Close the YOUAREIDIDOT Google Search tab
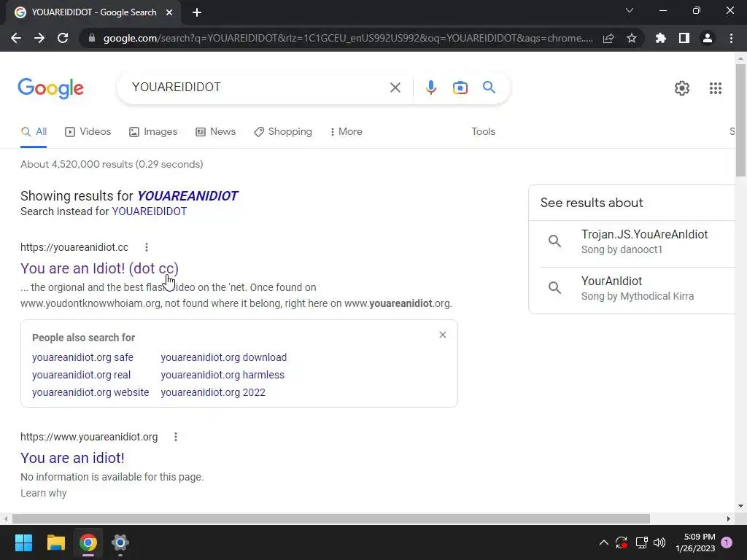Screen dimensions: 747x560 coord(169,12)
